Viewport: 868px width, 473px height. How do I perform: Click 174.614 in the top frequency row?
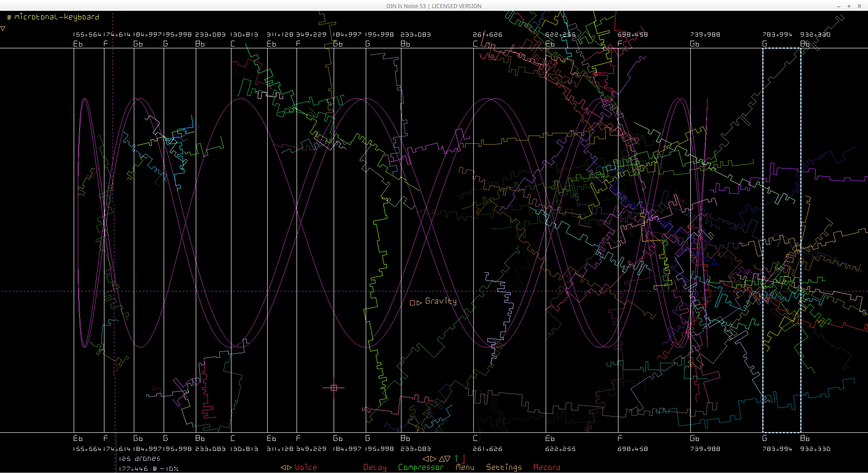(x=117, y=34)
